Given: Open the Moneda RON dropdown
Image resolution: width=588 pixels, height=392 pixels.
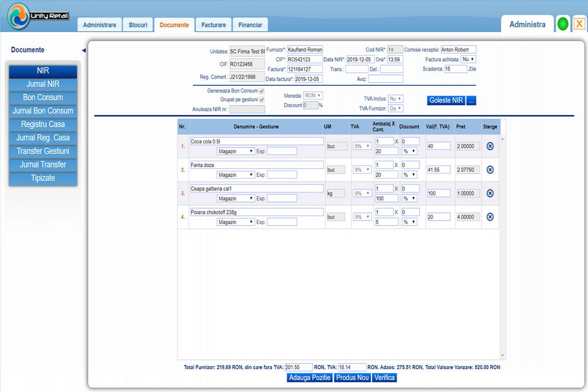Looking at the screenshot, I should click(x=313, y=95).
